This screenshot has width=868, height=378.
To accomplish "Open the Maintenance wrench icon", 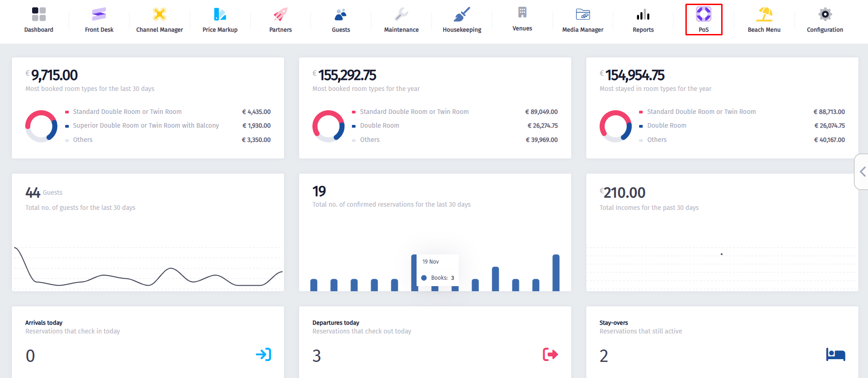I will [401, 15].
